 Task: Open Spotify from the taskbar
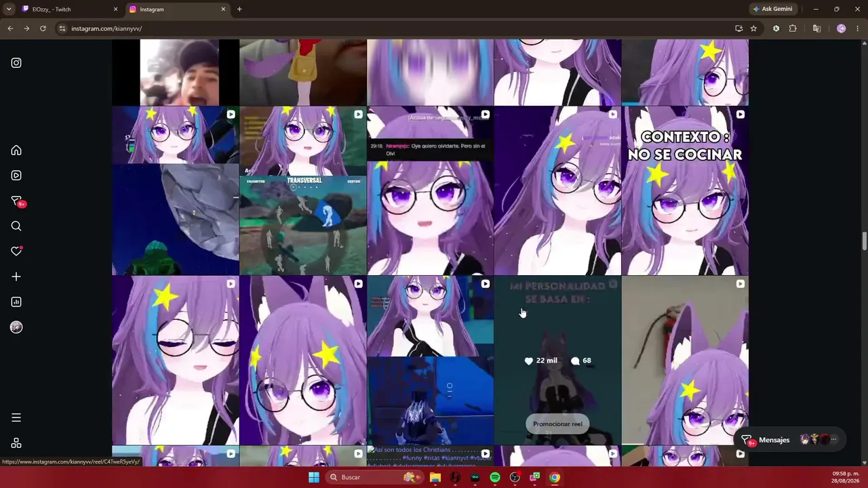(495, 477)
